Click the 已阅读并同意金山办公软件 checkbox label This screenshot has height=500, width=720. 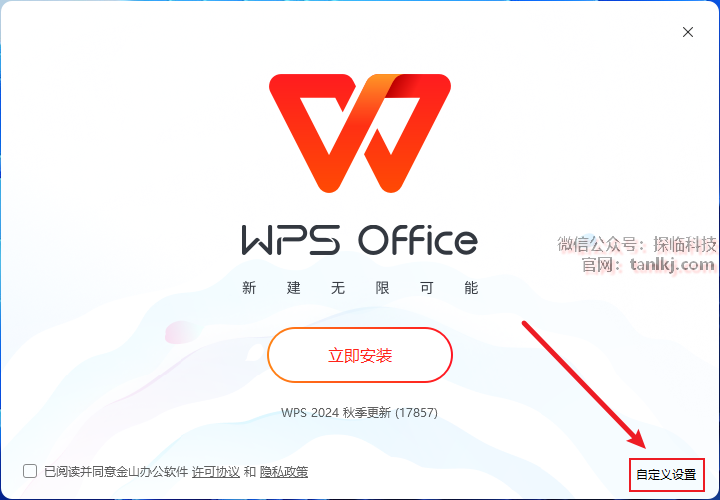click(x=116, y=472)
